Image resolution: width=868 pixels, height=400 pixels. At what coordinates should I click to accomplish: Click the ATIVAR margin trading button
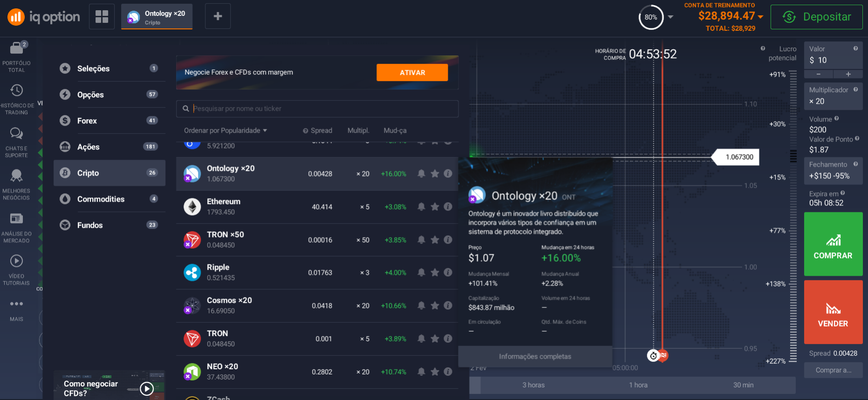click(x=412, y=73)
